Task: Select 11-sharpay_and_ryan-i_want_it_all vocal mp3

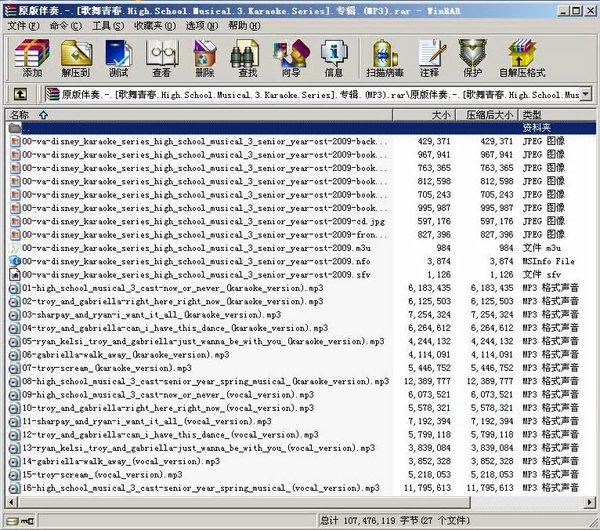Action: click(x=147, y=421)
